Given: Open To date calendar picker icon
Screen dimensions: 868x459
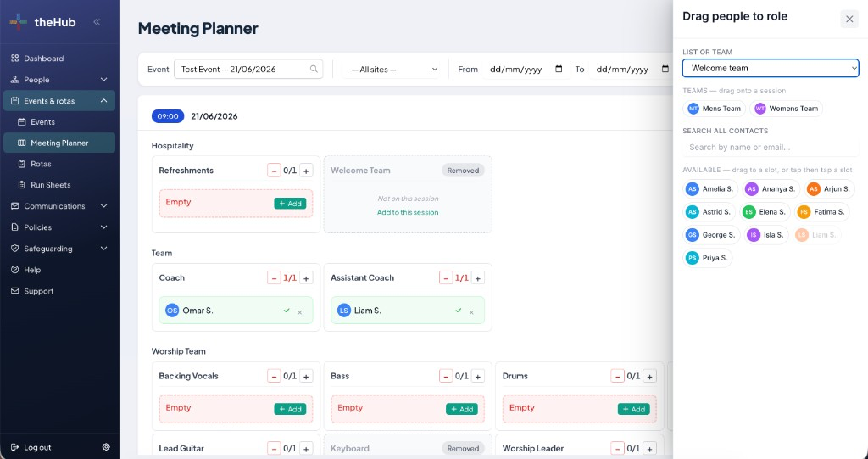Looking at the screenshot, I should 665,70.
